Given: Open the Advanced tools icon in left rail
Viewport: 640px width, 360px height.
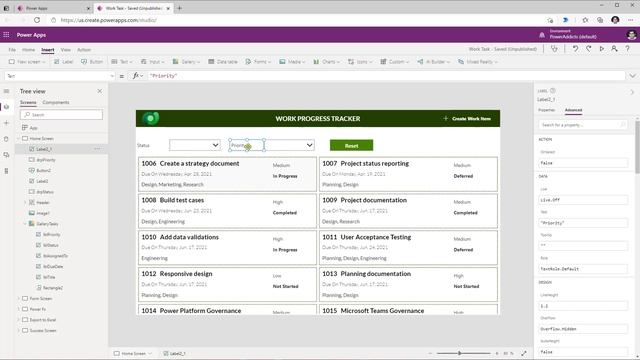Looking at the screenshot, I should coord(6,171).
